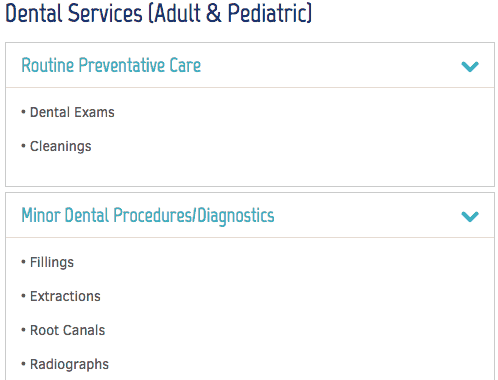Click the bullet next to Cleanings
Screen dimensions: 498x380
click(x=23, y=146)
